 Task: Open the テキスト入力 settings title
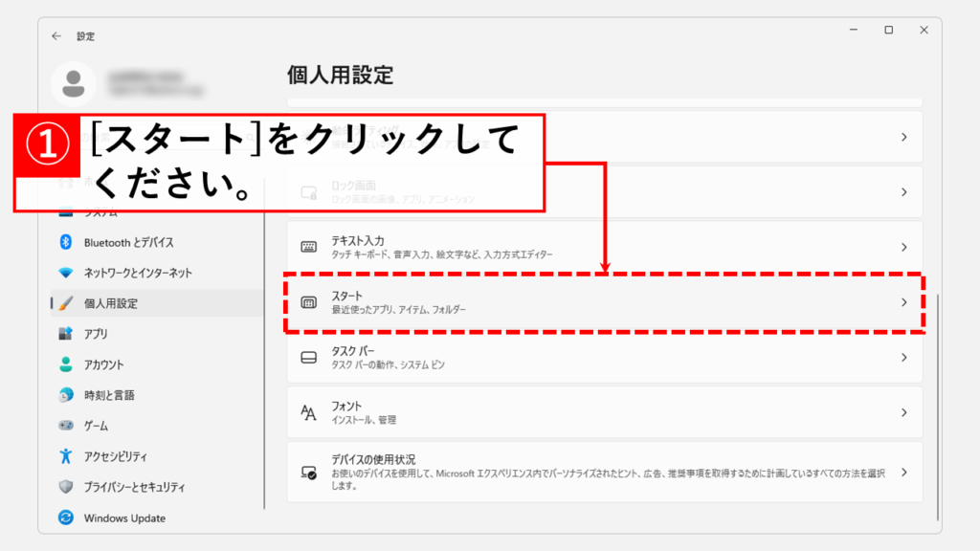(x=358, y=240)
